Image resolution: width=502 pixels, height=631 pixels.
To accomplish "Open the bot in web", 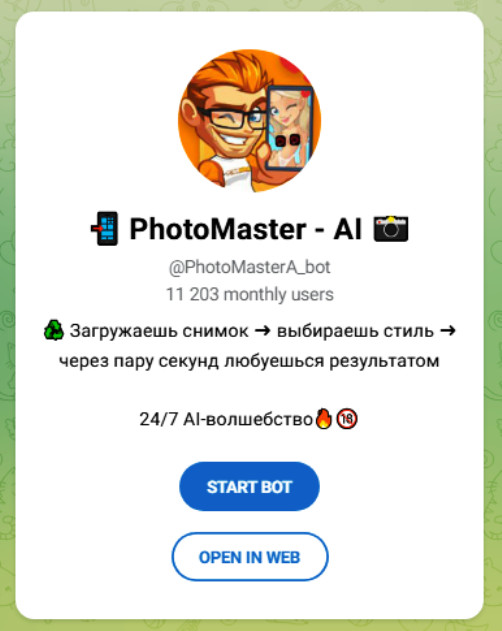I will click(250, 557).
